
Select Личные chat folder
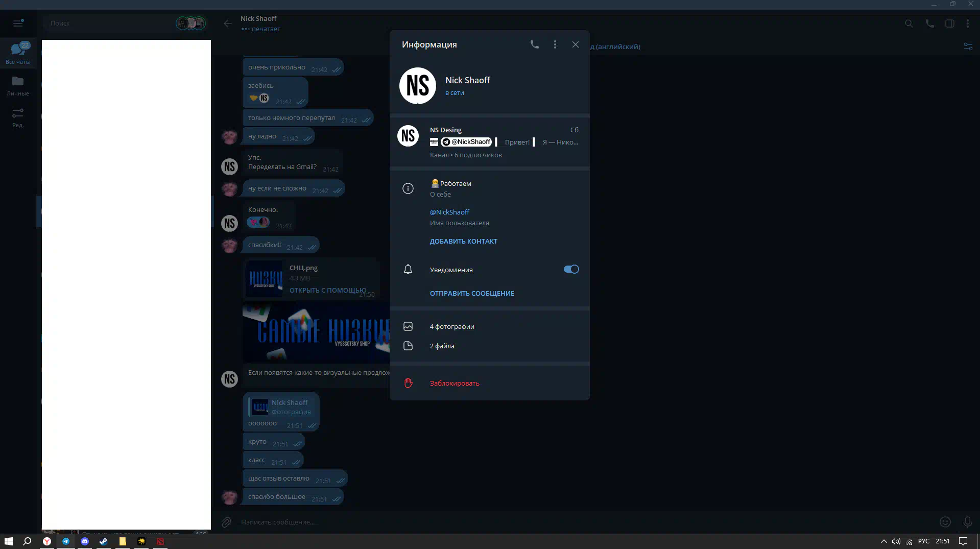(x=18, y=85)
